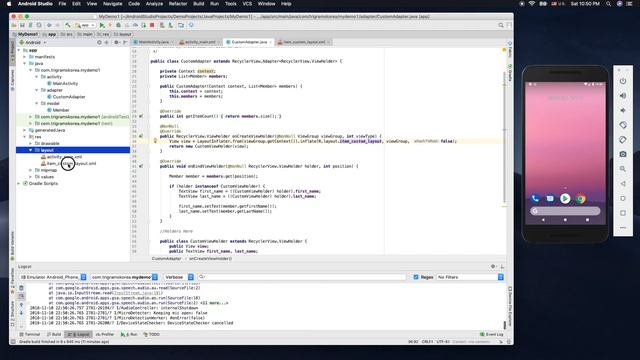Click the emulator volume up icon

(x=623, y=96)
